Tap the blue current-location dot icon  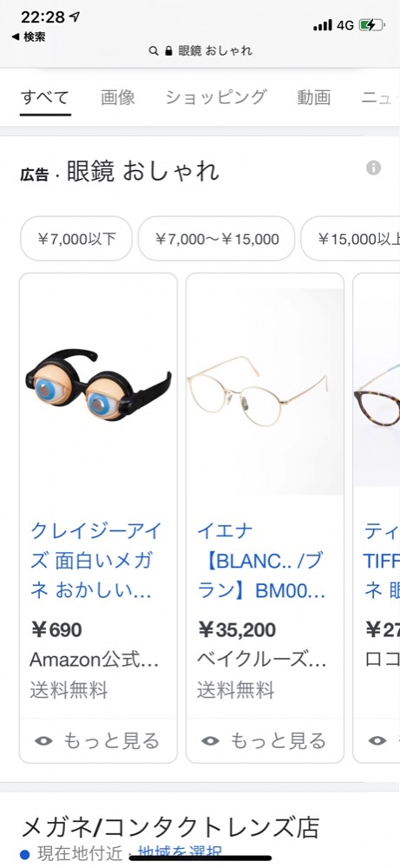point(24,854)
